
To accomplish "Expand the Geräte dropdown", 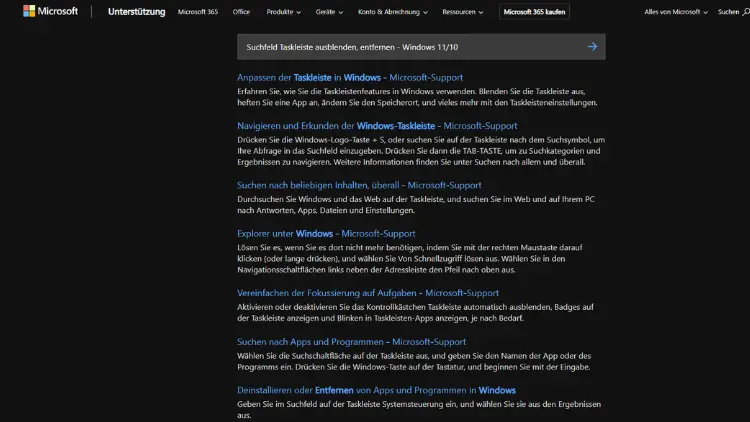I will (x=329, y=12).
